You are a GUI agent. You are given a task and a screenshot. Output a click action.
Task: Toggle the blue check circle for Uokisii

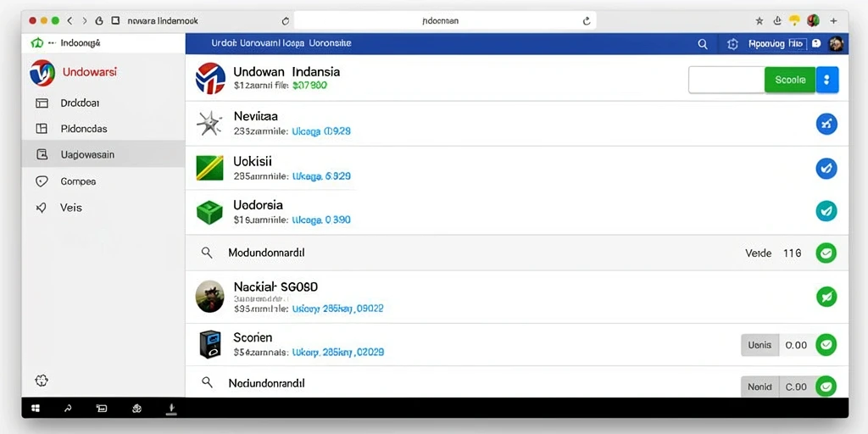826,168
